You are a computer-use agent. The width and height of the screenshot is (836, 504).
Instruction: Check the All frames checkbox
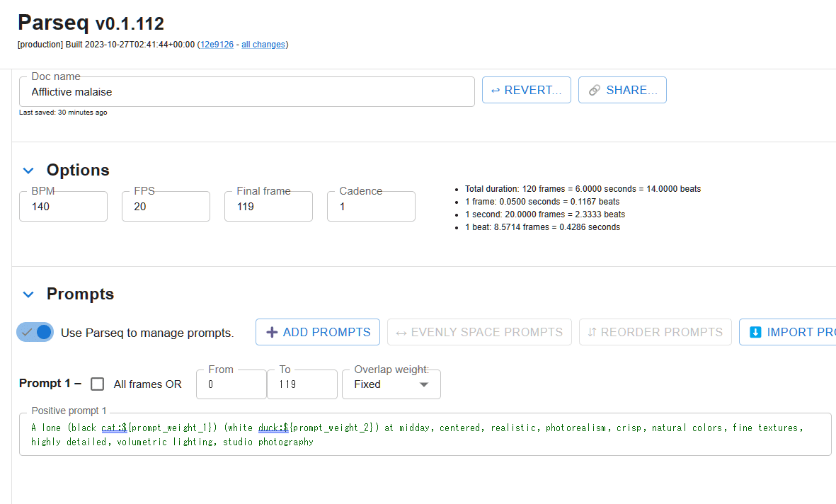[x=98, y=384]
